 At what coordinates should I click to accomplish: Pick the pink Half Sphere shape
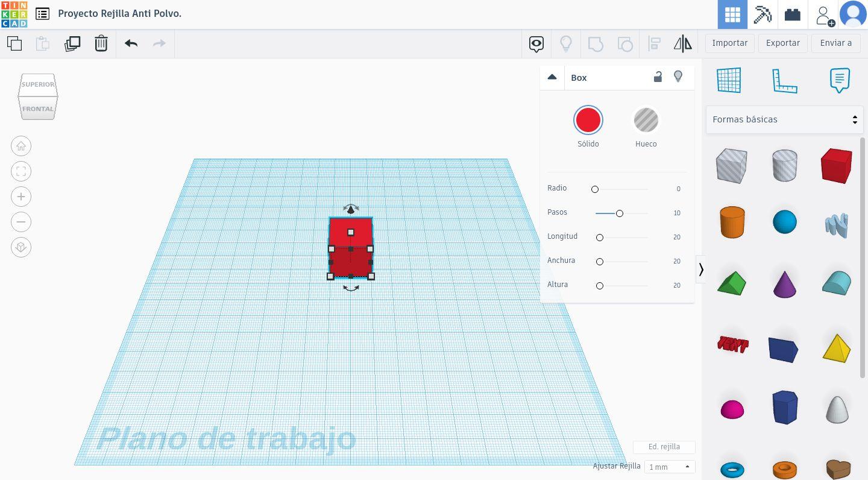732,409
